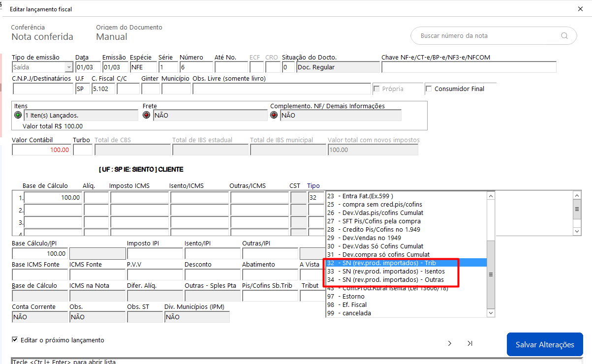Viewport: 592px width, 364px height.
Task: Click the Desconto field
Action: [212, 274]
